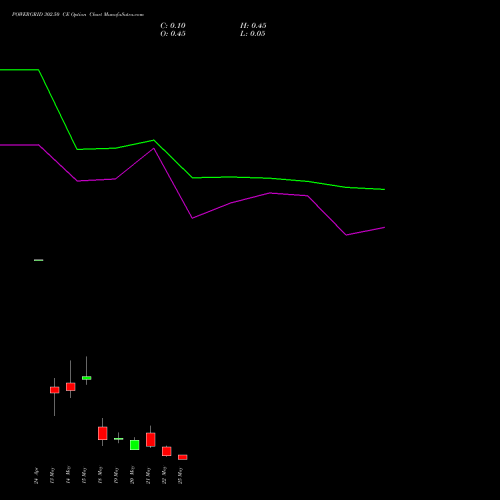Click the high value 'H: 0.45'
The height and width of the screenshot is (500, 500).
pyautogui.click(x=253, y=26)
